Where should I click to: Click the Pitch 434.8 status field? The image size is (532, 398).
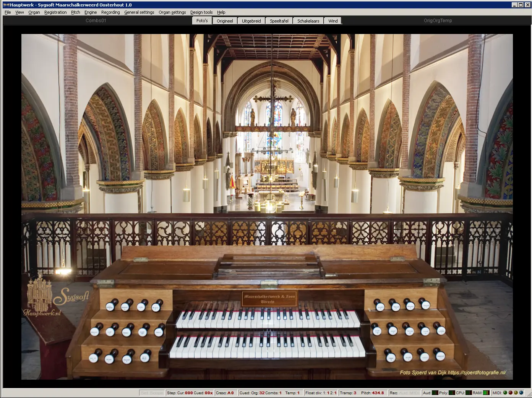373,393
